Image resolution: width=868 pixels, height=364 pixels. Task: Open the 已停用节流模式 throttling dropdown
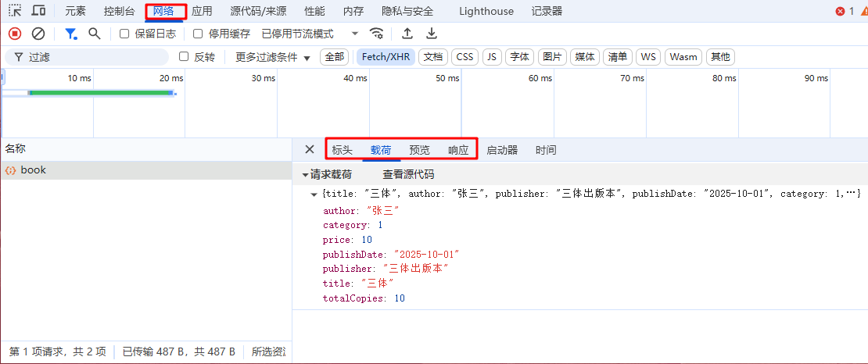pyautogui.click(x=310, y=34)
